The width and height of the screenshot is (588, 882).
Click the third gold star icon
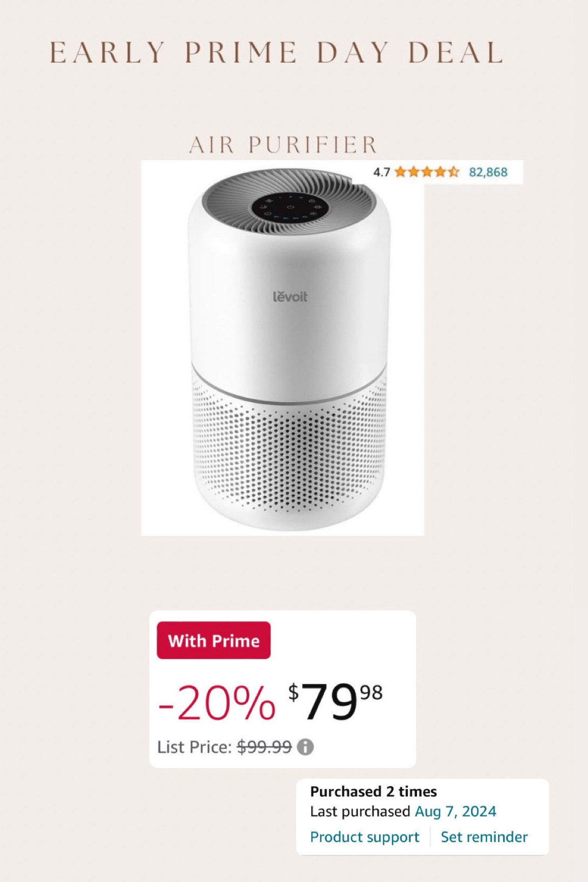pos(427,172)
